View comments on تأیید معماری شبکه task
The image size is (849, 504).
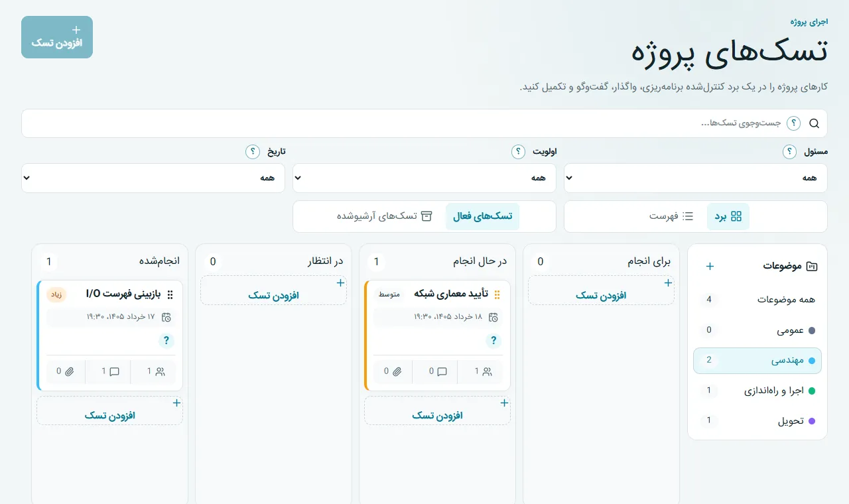coord(436,372)
